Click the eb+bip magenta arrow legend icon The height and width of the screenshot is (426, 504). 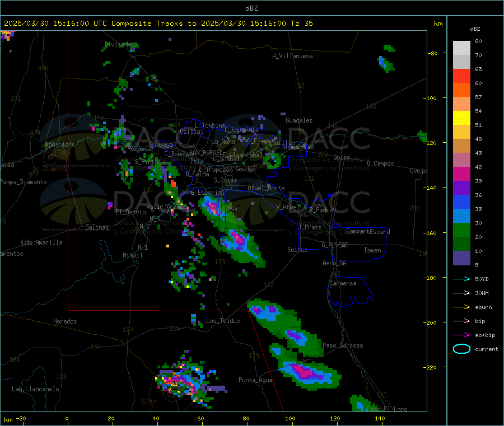(461, 335)
